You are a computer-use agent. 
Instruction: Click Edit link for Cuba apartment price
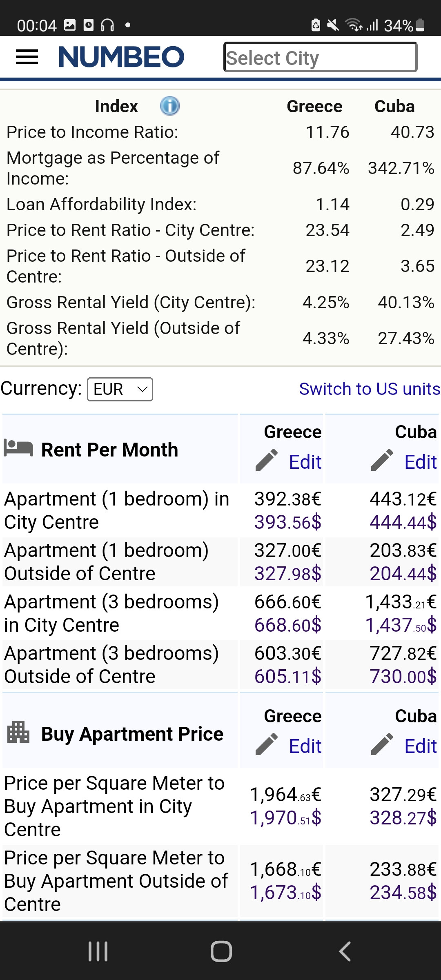[x=420, y=746]
